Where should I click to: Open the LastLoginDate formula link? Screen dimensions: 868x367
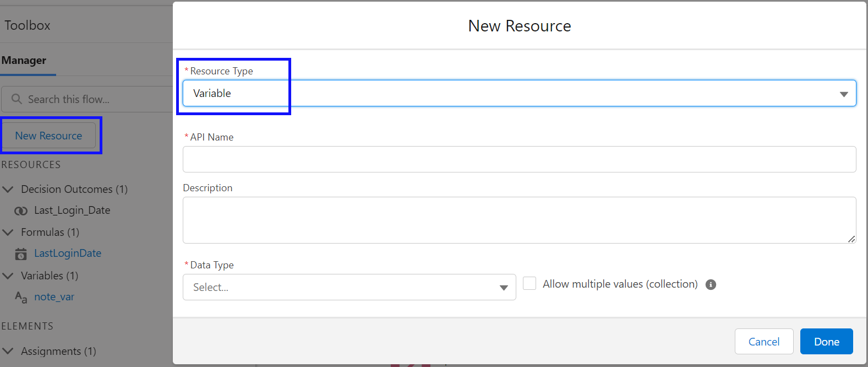click(68, 253)
